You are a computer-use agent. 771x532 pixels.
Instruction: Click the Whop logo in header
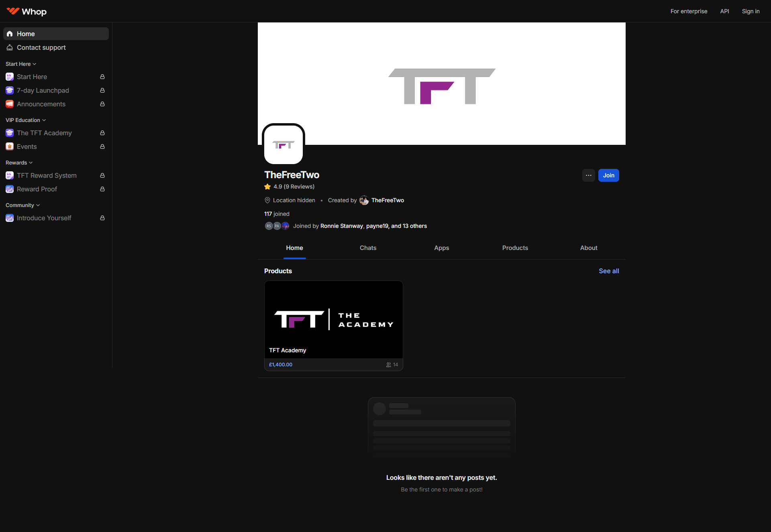[x=27, y=11]
